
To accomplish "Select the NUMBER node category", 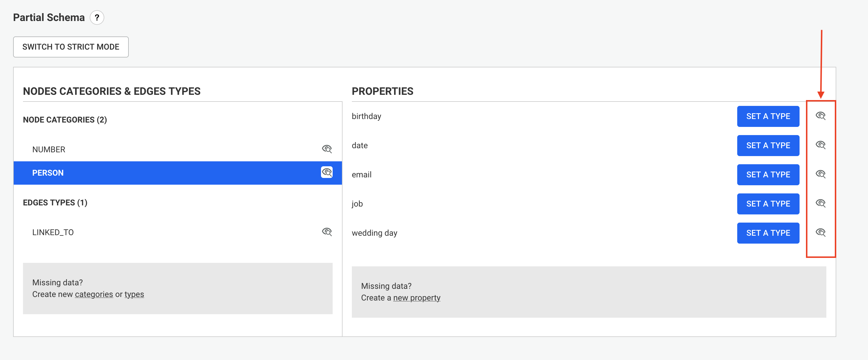I will [x=178, y=149].
